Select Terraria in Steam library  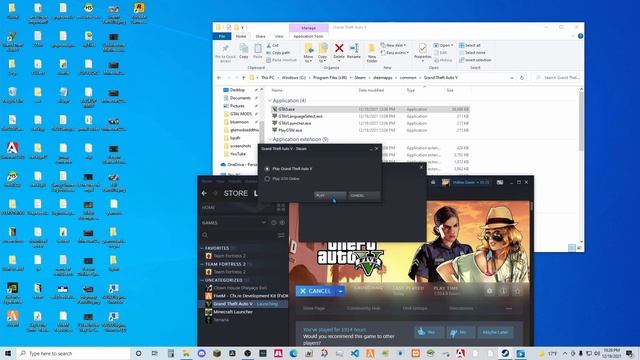tap(221, 320)
